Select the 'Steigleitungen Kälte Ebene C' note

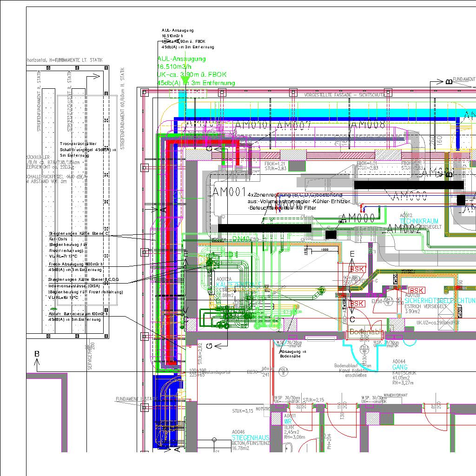[x=79, y=233]
